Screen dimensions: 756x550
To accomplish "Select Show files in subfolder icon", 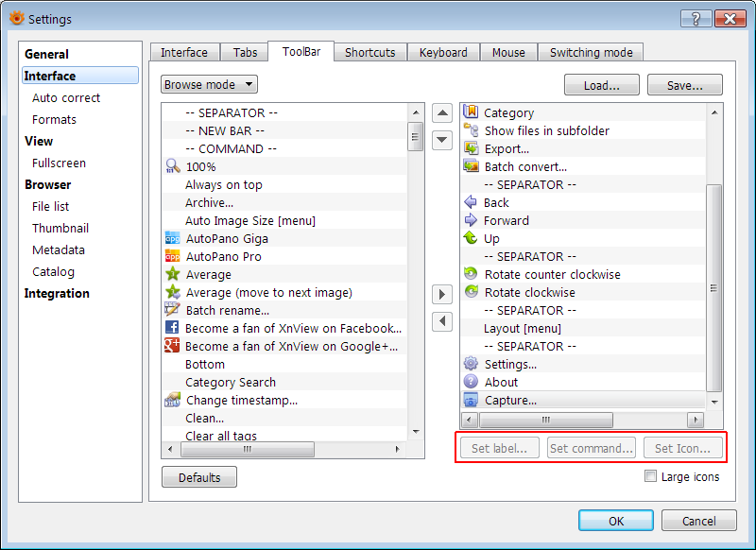I will point(471,130).
